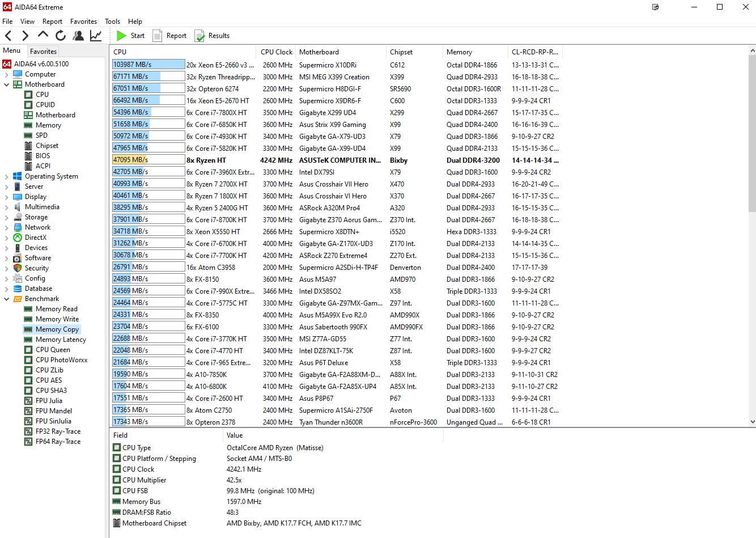Select the Memory Read benchmark
This screenshot has width=756, height=538.
point(56,309)
